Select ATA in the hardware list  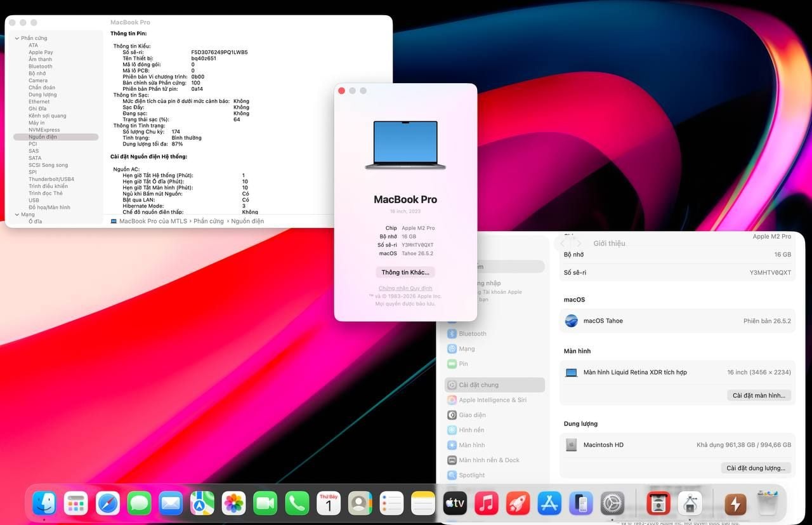[x=33, y=45]
